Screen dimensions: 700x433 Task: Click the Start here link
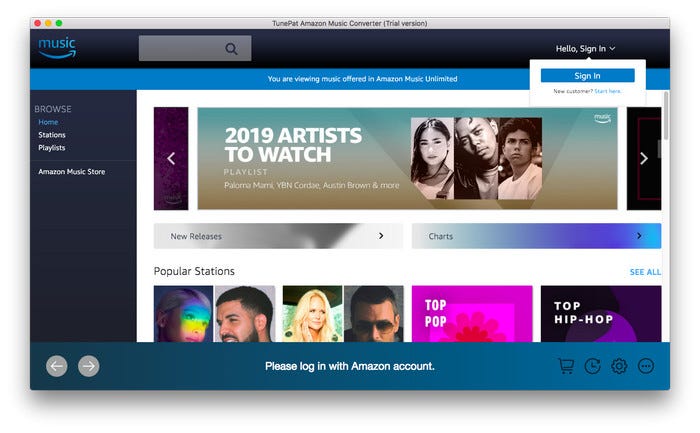(608, 91)
